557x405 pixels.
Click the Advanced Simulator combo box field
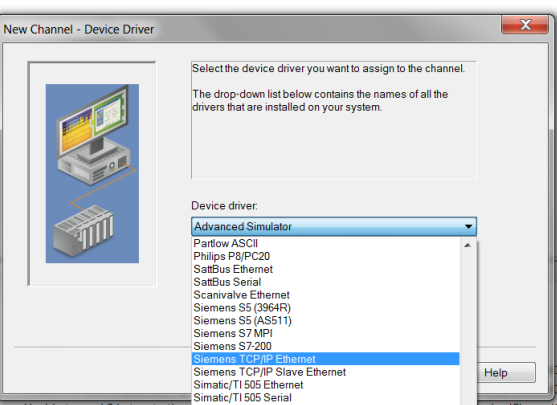pos(334,226)
